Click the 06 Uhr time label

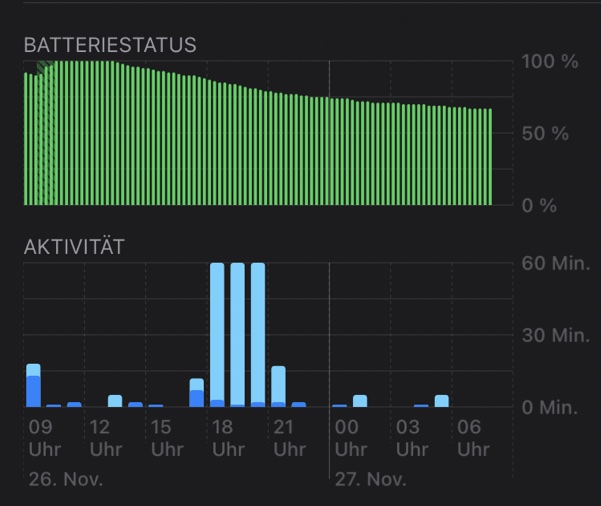point(473,438)
